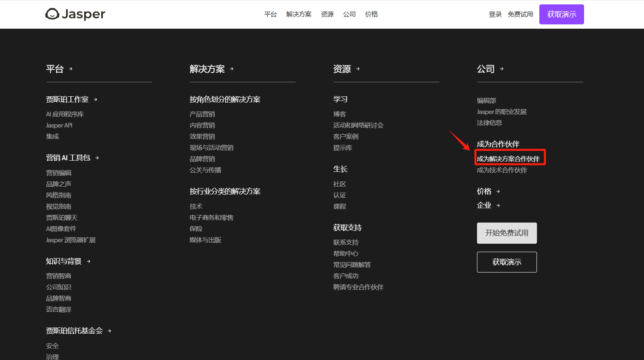Open the 活动和网络研讨会 link

point(358,125)
